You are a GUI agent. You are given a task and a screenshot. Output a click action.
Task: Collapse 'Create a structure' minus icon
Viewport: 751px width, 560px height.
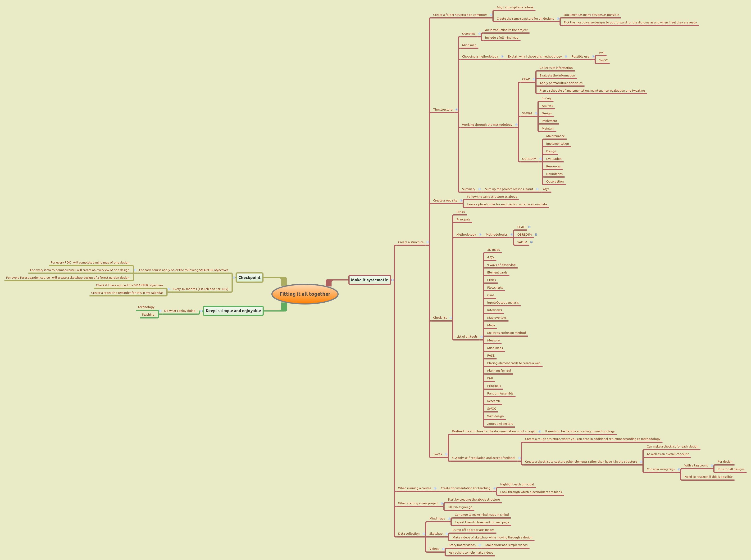[427, 242]
